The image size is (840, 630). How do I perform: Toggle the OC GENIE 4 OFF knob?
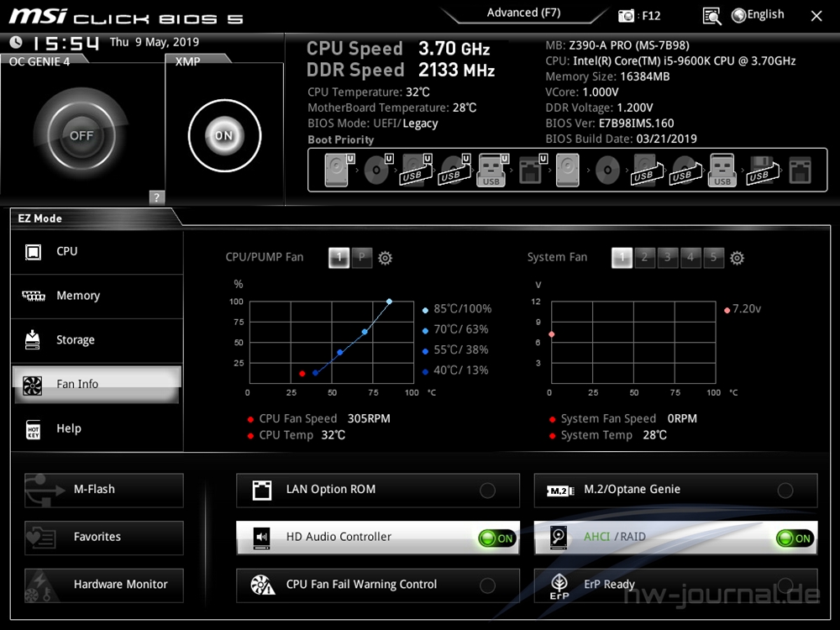[x=81, y=135]
